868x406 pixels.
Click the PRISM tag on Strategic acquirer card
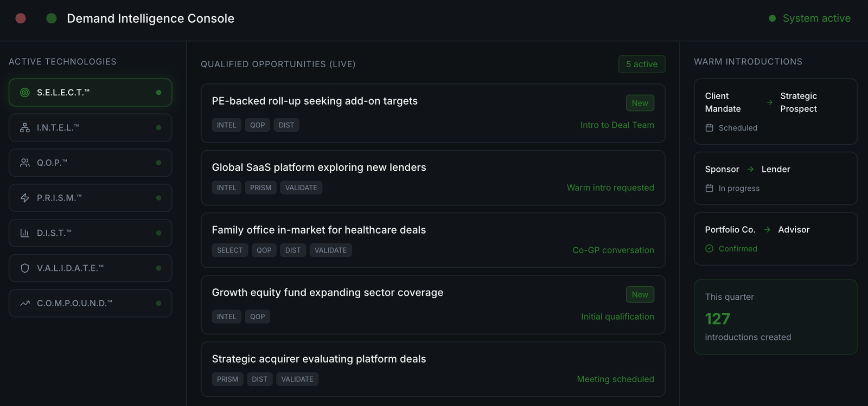point(227,379)
